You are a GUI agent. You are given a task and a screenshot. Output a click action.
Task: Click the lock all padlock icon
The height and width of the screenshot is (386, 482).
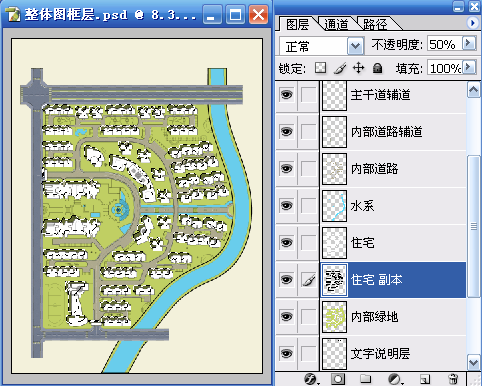click(x=377, y=68)
